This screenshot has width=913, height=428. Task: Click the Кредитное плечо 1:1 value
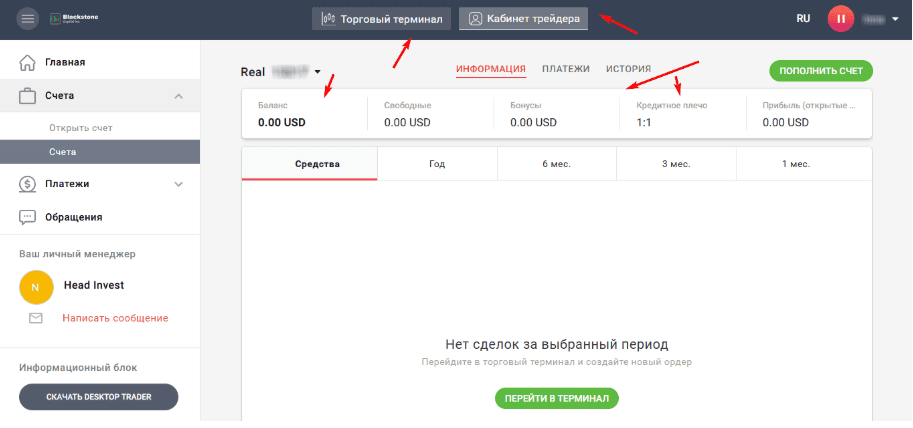coord(644,123)
